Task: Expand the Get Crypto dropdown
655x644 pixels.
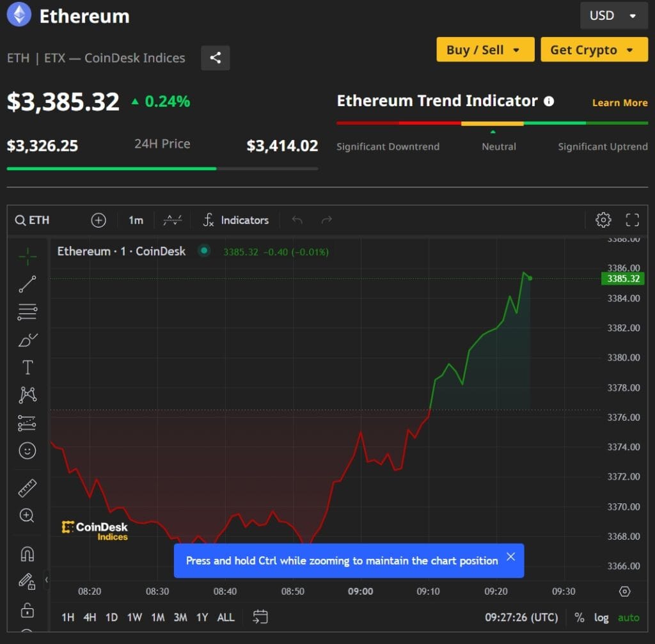Action: click(594, 50)
